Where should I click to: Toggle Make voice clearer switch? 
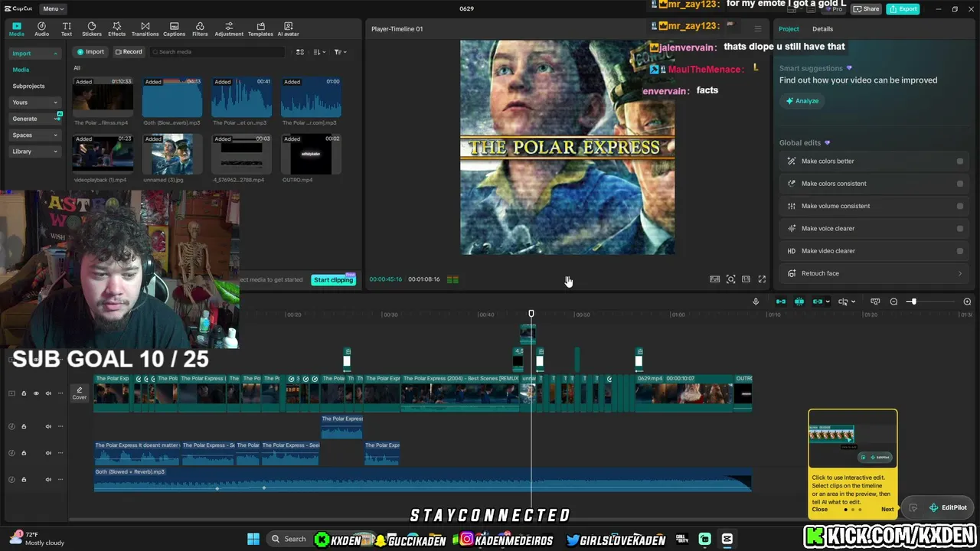pos(960,228)
